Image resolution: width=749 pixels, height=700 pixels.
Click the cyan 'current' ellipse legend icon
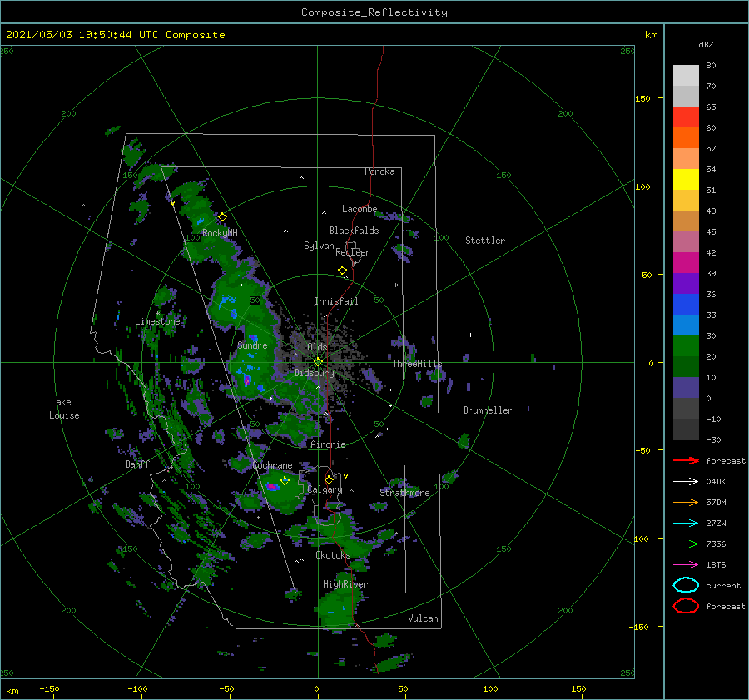686,585
